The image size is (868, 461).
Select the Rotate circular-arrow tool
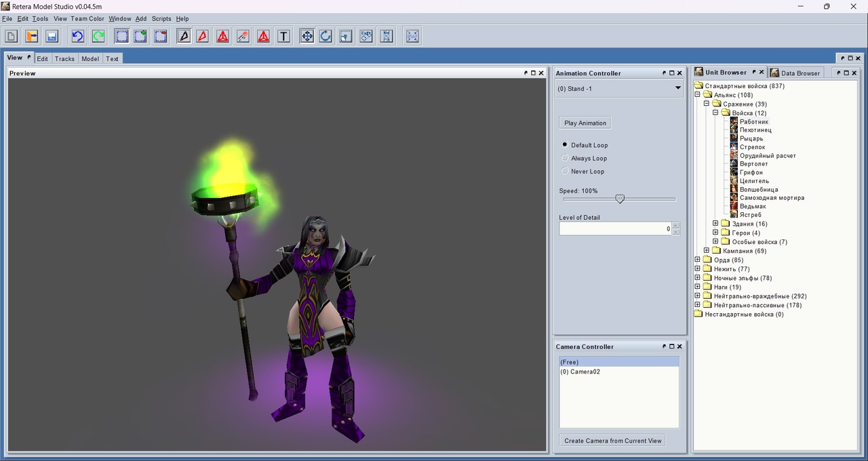pos(325,36)
